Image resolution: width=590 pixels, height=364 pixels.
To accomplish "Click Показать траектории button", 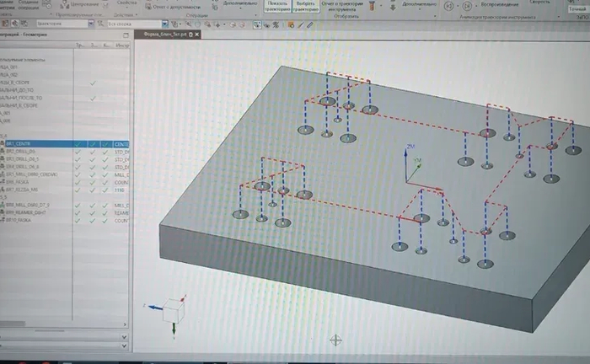I will point(274,6).
